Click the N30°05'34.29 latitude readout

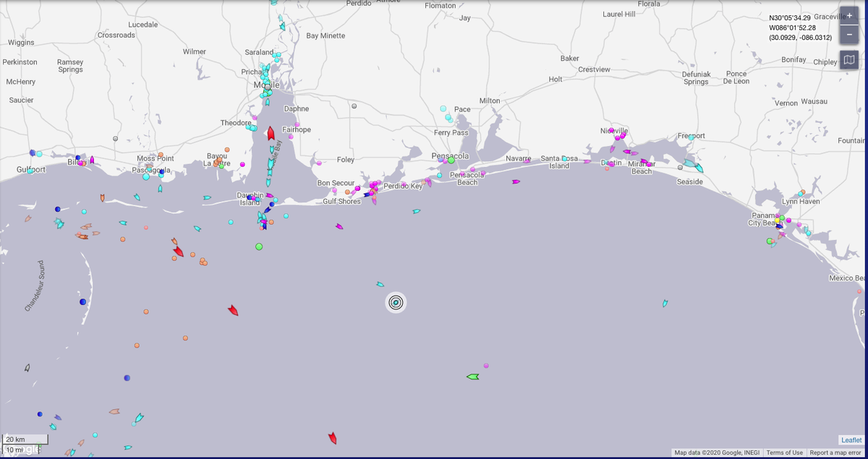791,18
